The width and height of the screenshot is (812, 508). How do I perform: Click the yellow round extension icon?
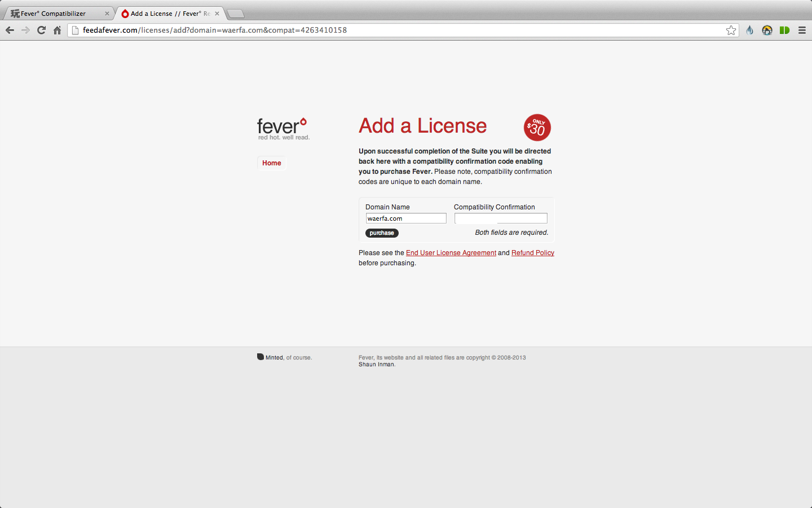pos(767,30)
